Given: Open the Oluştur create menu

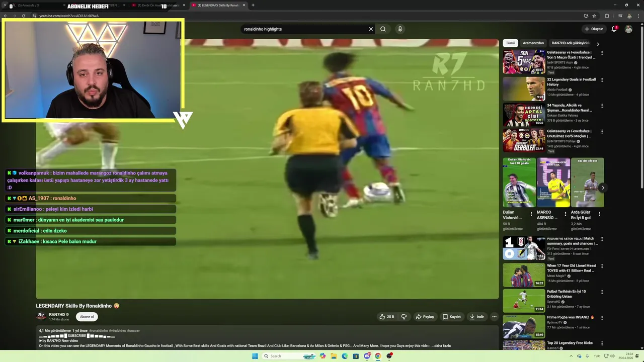Looking at the screenshot, I should 594,29.
